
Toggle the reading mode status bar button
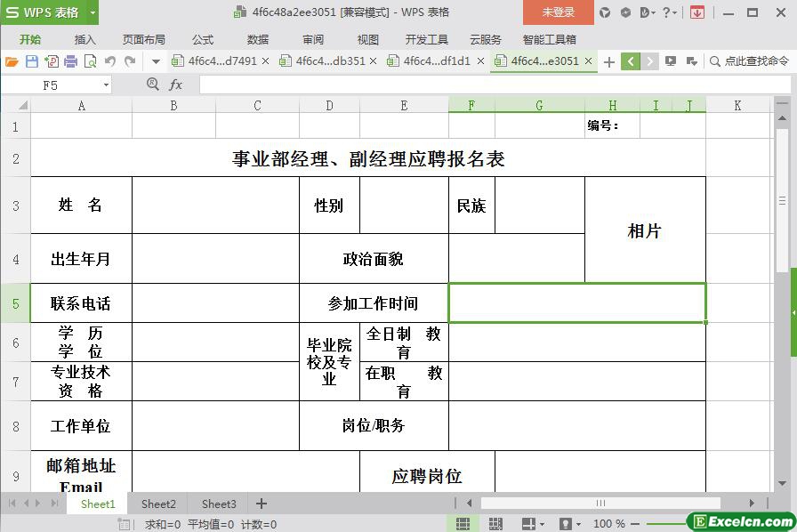[x=528, y=524]
